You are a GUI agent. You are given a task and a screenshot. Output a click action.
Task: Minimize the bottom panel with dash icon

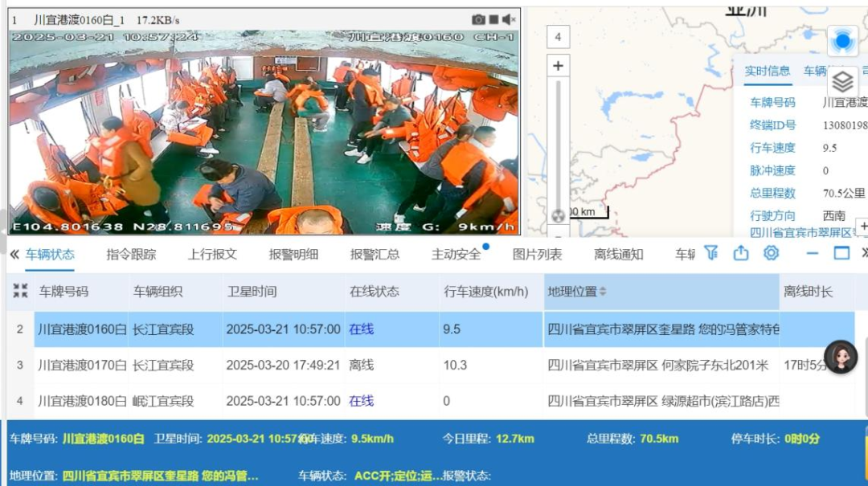(812, 254)
